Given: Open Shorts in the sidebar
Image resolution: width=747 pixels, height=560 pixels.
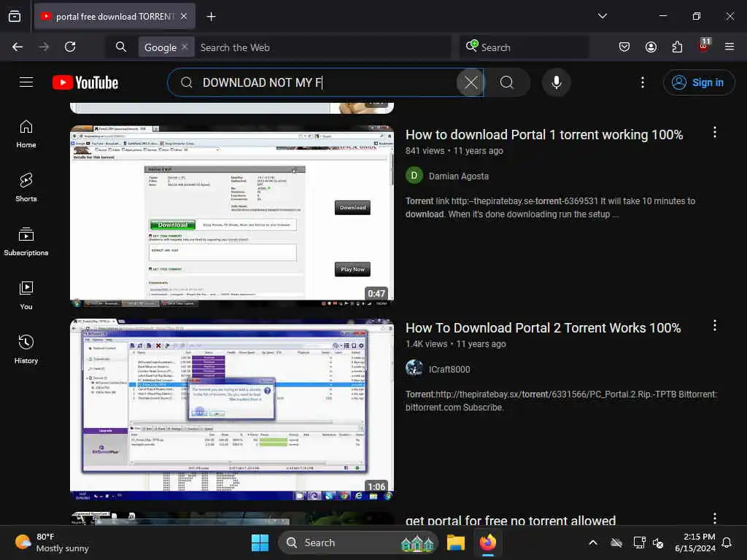Looking at the screenshot, I should coord(26,187).
